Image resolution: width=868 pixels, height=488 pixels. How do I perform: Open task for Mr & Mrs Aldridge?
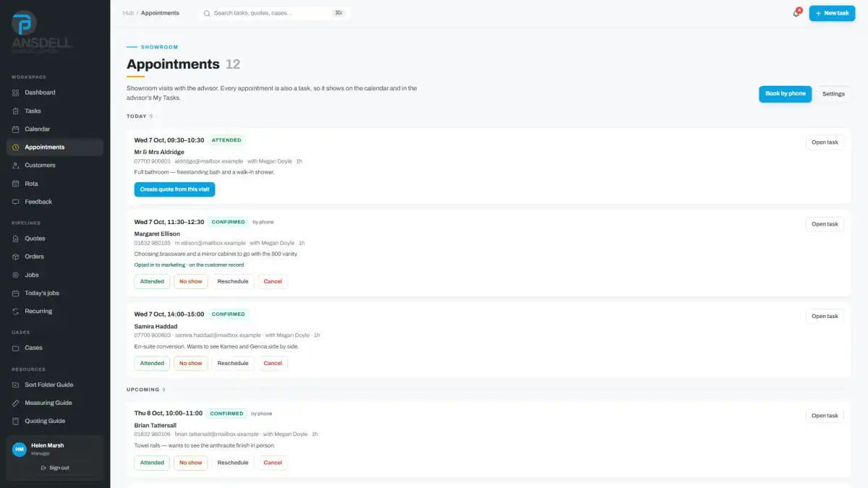coord(825,142)
